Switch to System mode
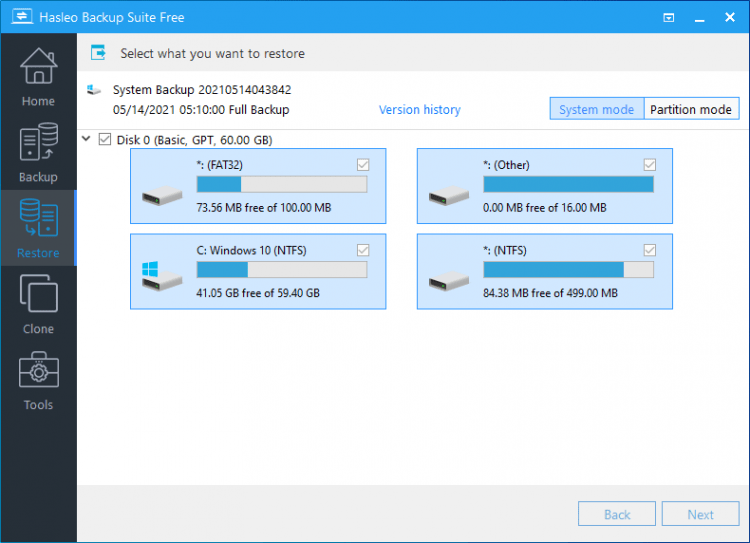The width and height of the screenshot is (750, 543). [596, 109]
